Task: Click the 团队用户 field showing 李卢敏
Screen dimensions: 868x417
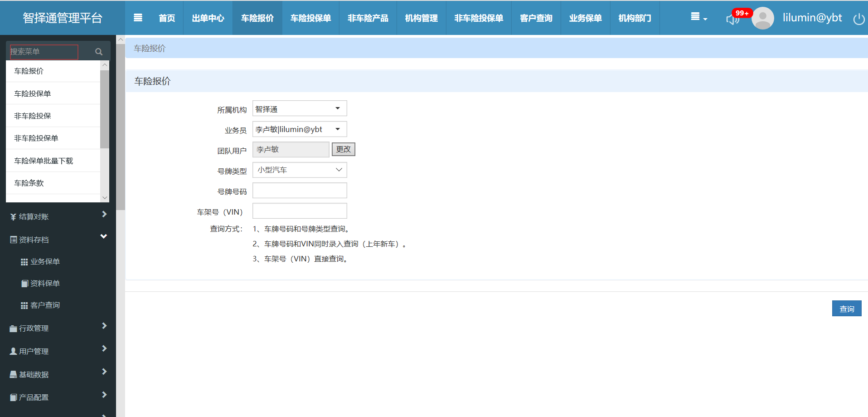Action: [x=291, y=149]
